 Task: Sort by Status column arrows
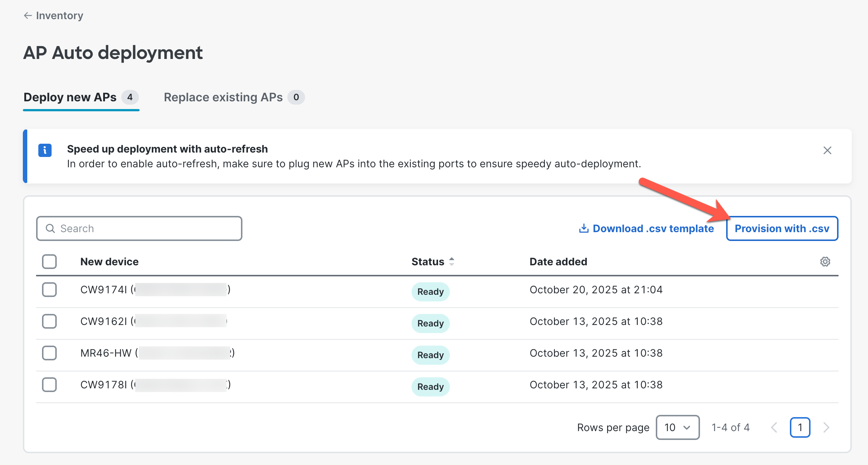point(452,262)
